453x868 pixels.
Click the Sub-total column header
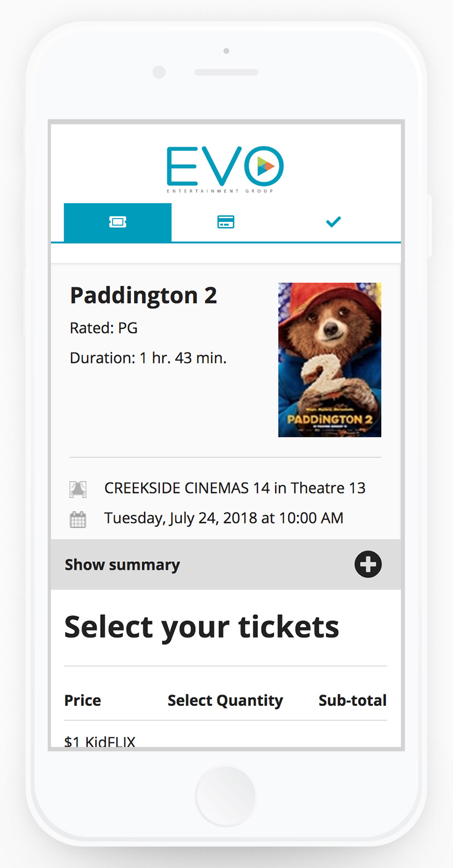click(x=352, y=700)
